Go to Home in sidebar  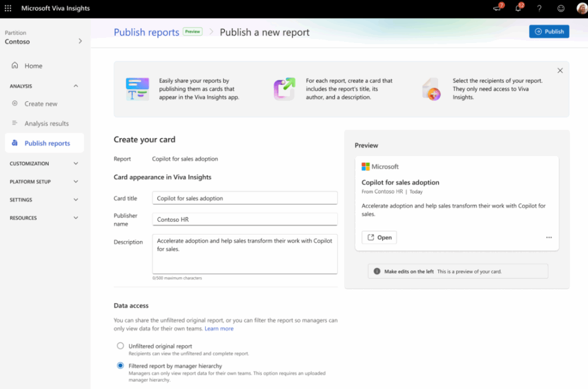click(x=44, y=65)
